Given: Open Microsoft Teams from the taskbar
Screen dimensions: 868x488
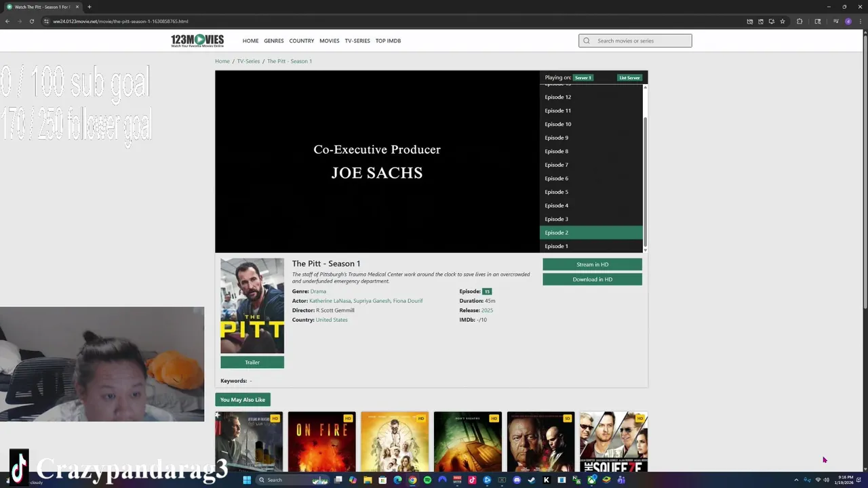Looking at the screenshot, I should [621, 480].
